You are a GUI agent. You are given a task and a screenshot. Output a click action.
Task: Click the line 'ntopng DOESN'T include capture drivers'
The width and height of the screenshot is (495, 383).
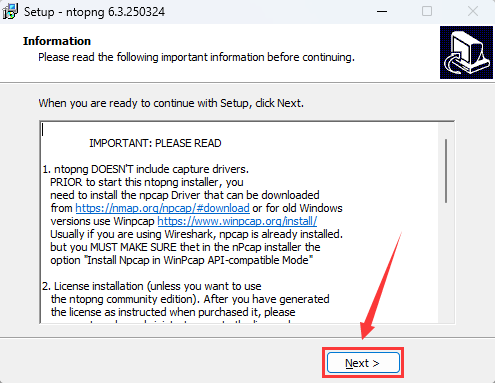[x=146, y=169]
